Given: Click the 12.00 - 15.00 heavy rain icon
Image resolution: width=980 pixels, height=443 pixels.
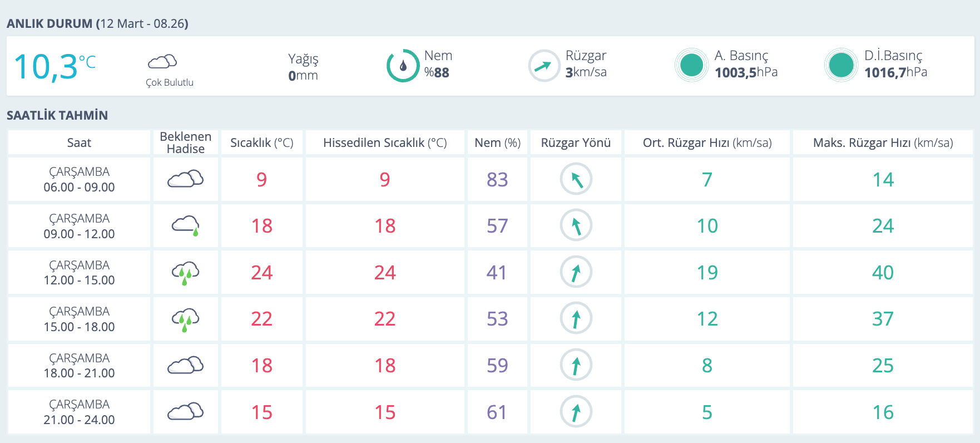Looking at the screenshot, I should pyautogui.click(x=185, y=273).
